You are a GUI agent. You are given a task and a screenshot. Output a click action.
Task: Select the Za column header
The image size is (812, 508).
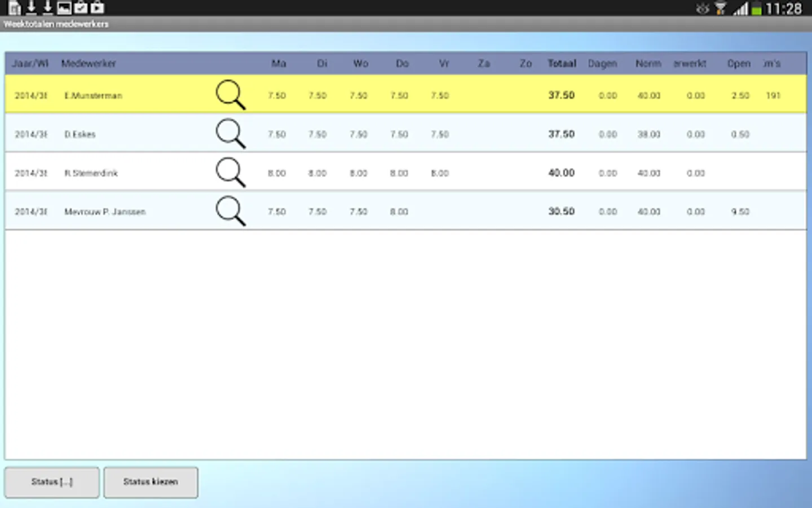484,63
